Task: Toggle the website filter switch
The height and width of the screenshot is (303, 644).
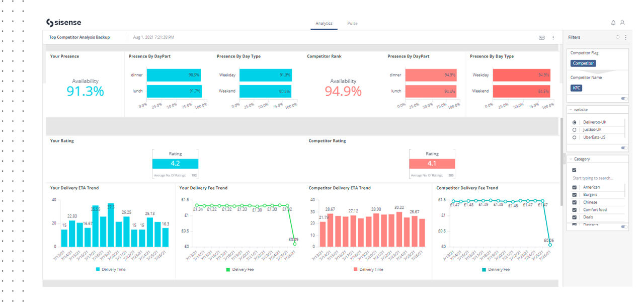Action: tap(624, 148)
